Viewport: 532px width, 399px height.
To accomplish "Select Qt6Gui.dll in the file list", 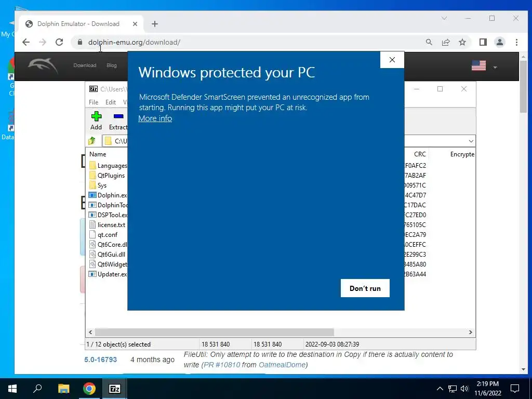I will [107, 254].
